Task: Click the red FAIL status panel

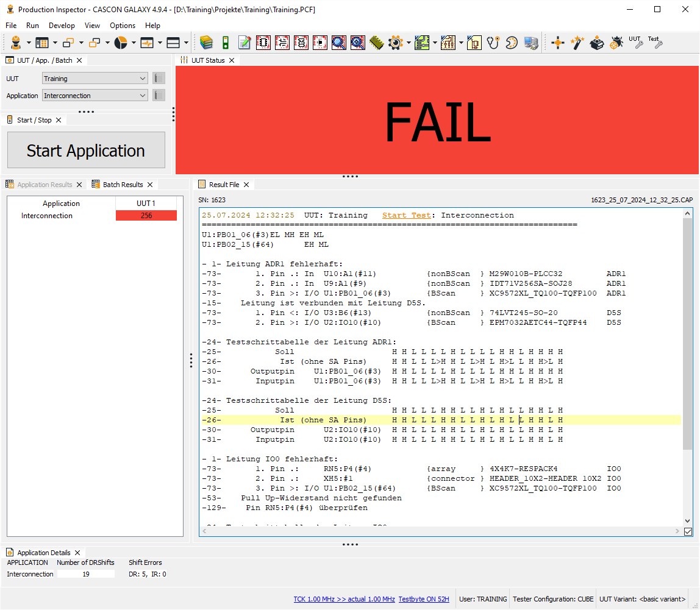Action: [437, 120]
